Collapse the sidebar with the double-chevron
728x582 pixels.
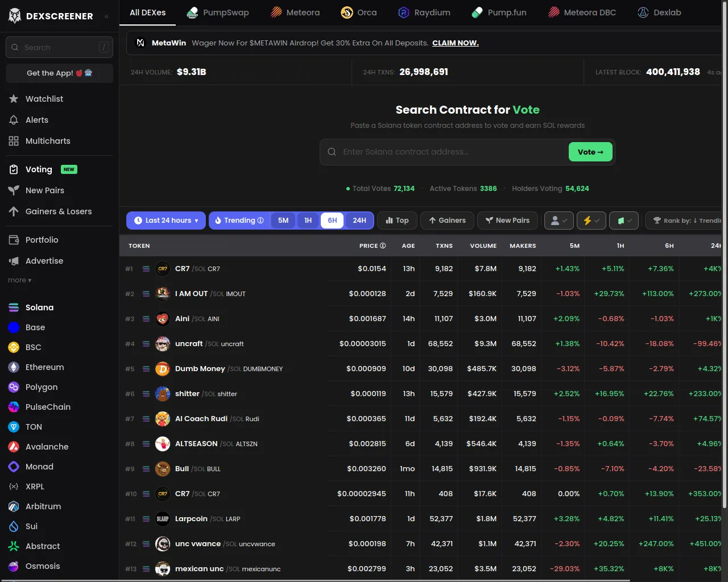coord(106,16)
